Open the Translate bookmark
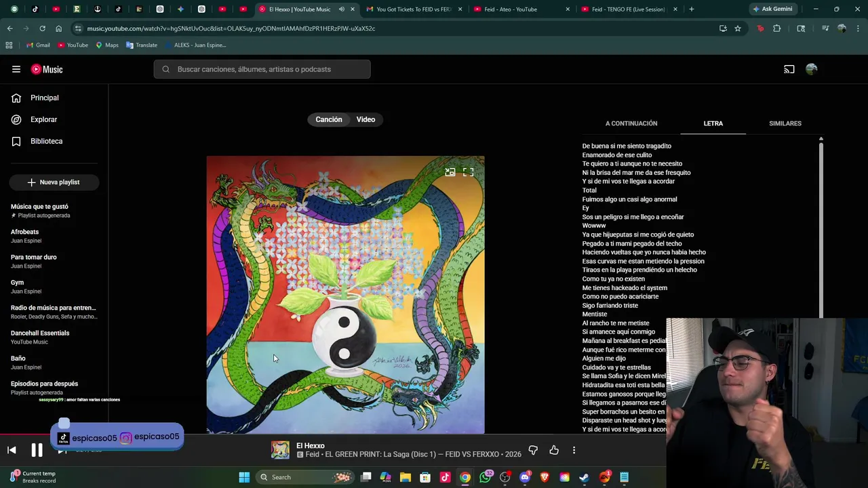This screenshot has height=488, width=868. (x=142, y=45)
